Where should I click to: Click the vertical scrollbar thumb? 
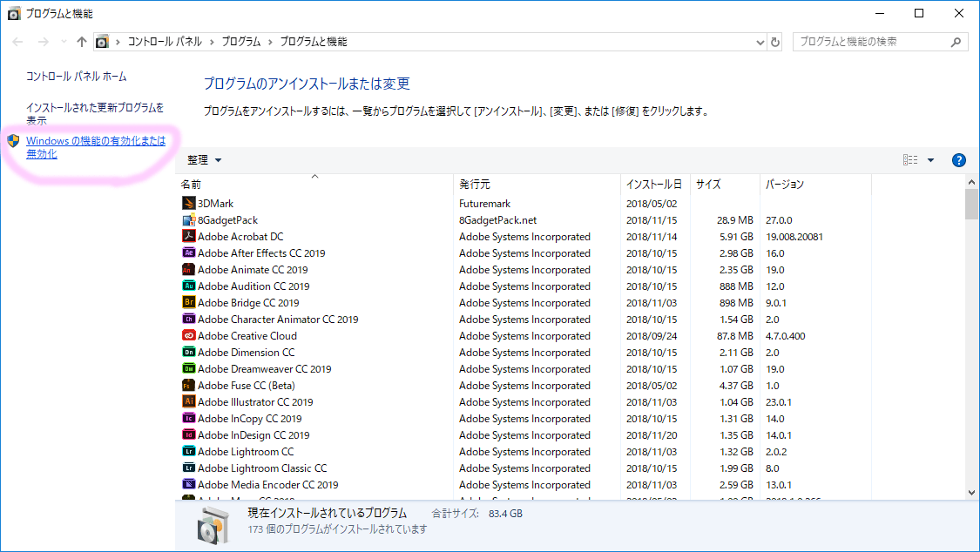(971, 205)
